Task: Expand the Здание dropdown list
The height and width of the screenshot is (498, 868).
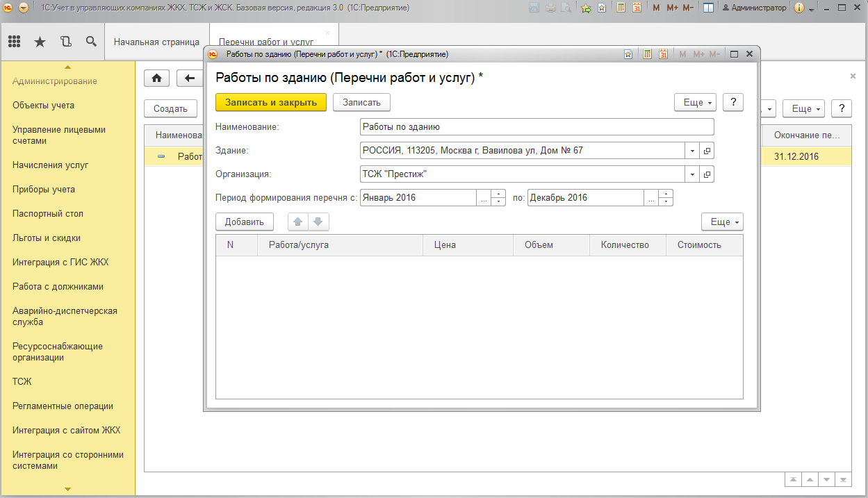Action: click(692, 151)
